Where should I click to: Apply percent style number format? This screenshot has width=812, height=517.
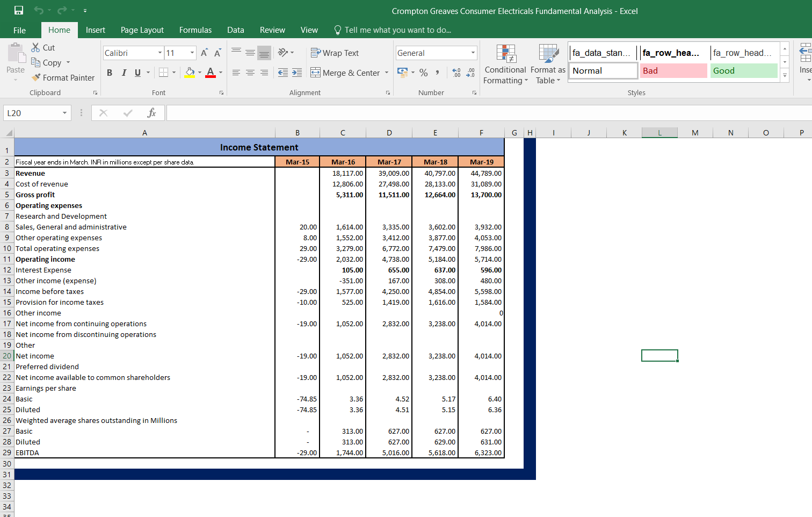click(x=424, y=73)
